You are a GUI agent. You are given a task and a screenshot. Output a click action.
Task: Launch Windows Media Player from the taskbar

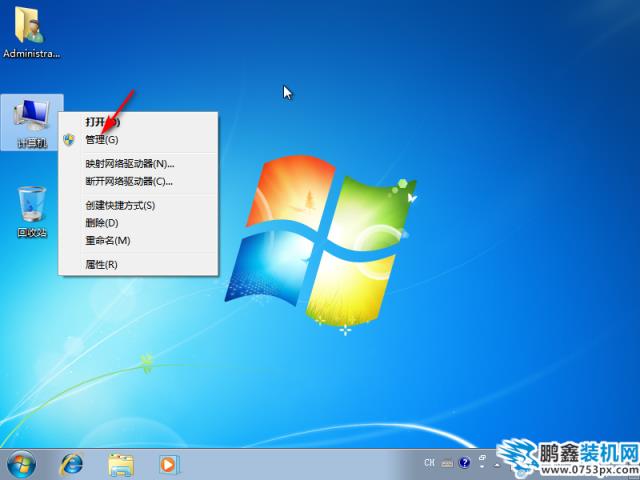169,464
